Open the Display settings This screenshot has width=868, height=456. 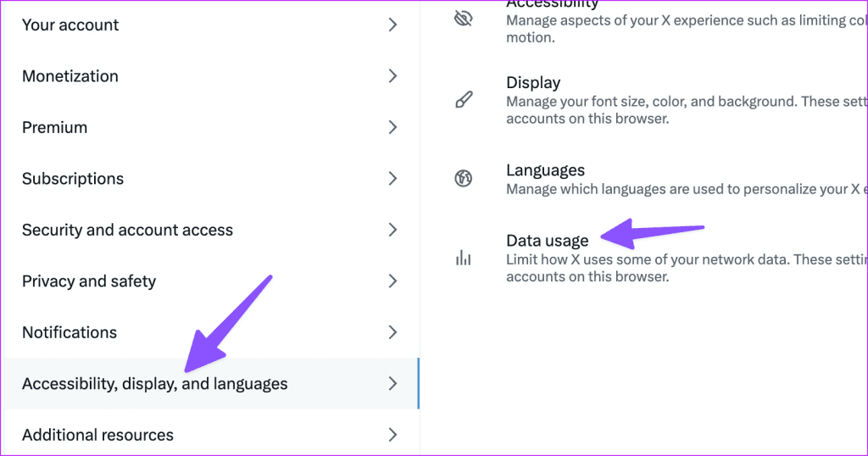pos(644,100)
